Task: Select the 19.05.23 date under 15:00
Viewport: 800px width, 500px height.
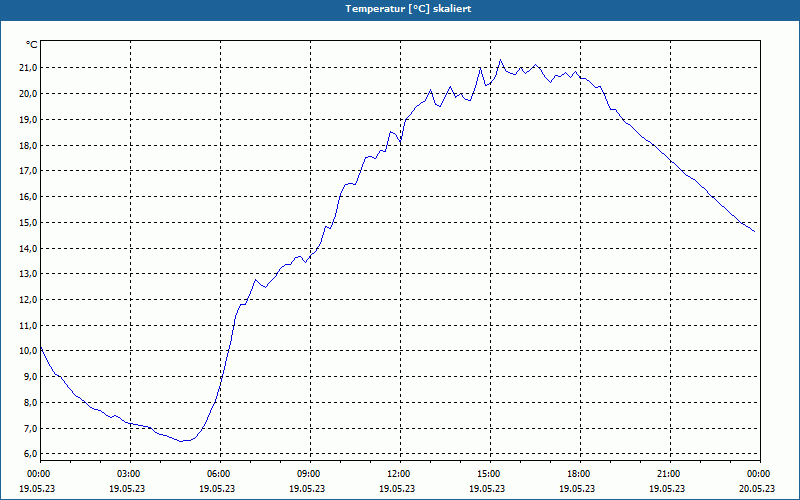Action: (487, 488)
